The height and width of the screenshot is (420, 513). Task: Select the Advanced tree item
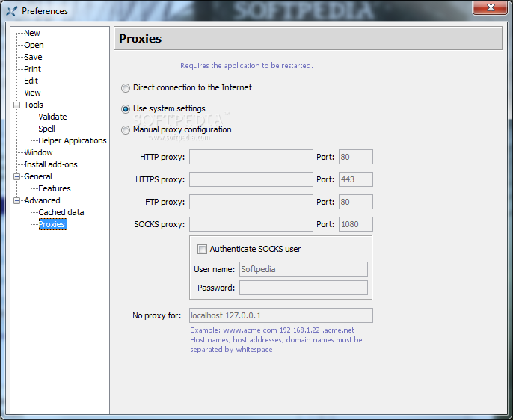point(42,200)
